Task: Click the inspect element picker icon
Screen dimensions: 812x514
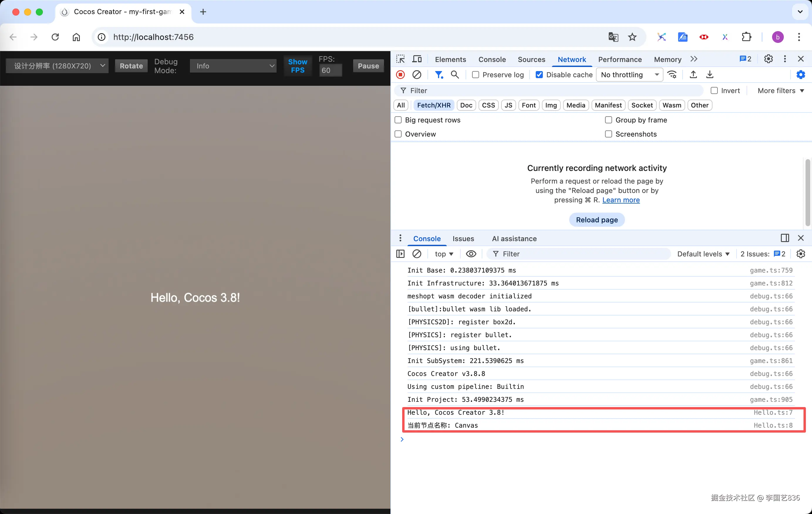Action: click(400, 59)
